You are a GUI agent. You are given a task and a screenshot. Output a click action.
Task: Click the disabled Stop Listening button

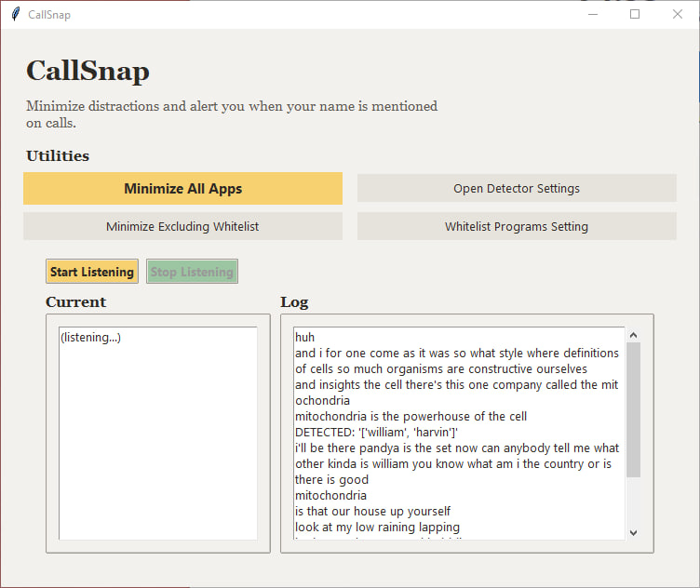click(192, 272)
